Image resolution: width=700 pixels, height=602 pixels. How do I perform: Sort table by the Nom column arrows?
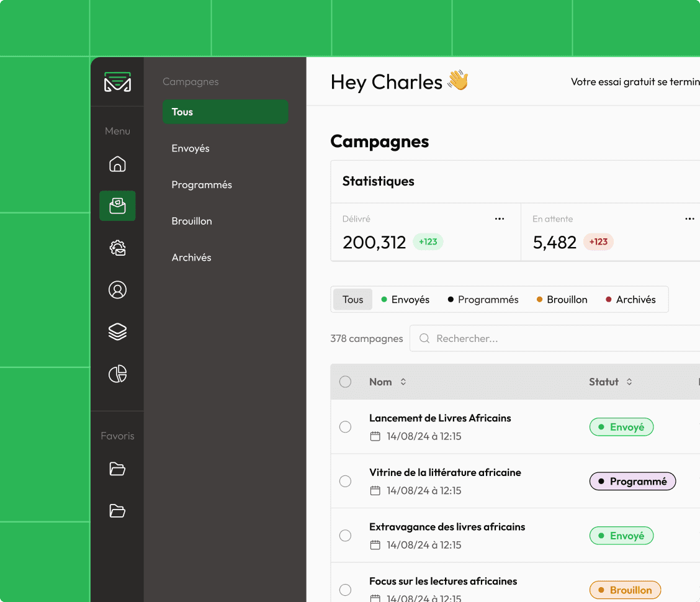403,382
